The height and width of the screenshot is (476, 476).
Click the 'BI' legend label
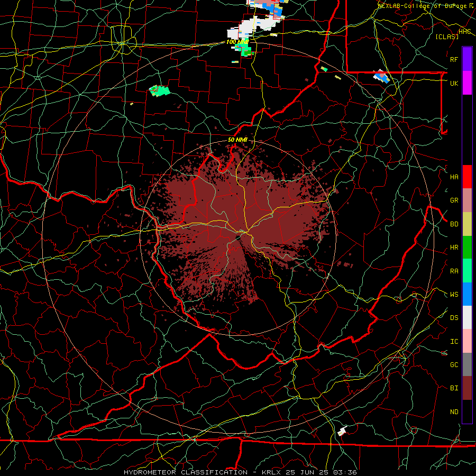[454, 388]
